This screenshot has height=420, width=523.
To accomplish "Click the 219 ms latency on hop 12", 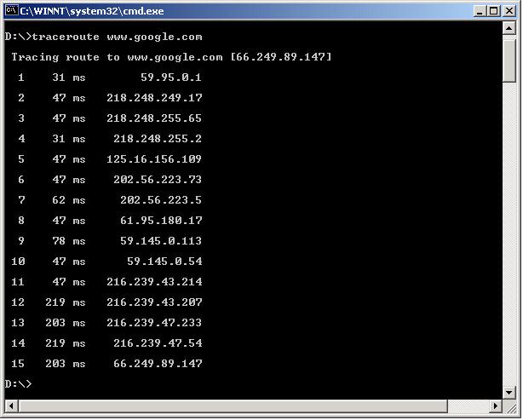I will point(66,302).
